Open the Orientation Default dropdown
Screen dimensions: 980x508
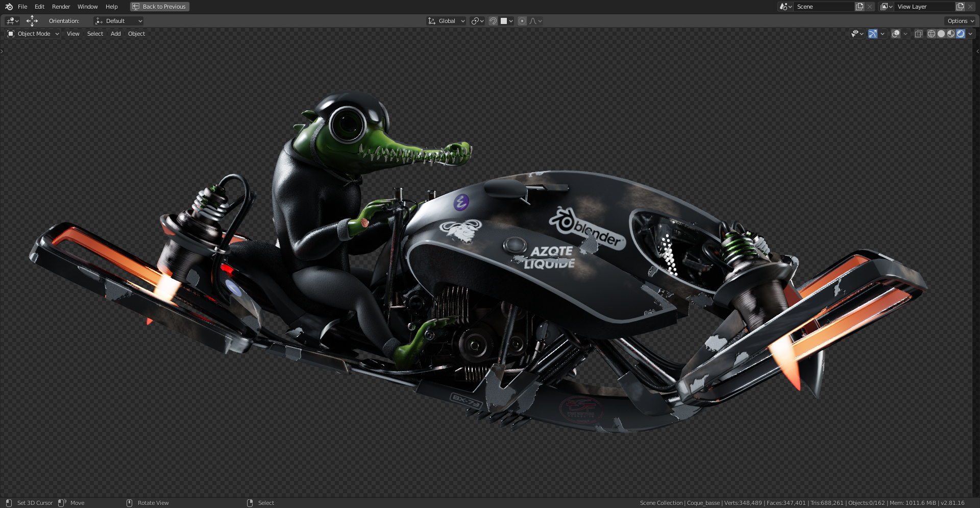(118, 21)
